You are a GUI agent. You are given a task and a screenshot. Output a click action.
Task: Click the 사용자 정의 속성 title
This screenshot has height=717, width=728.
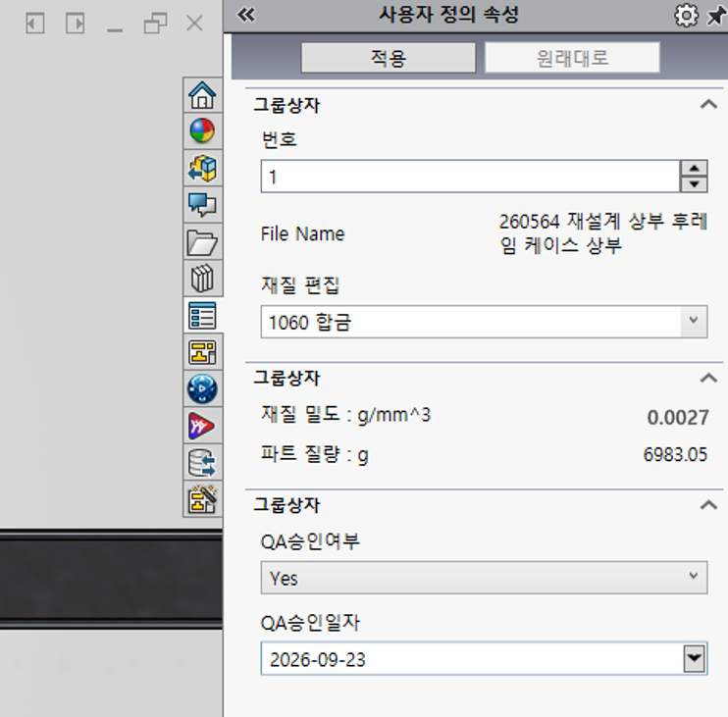point(448,15)
